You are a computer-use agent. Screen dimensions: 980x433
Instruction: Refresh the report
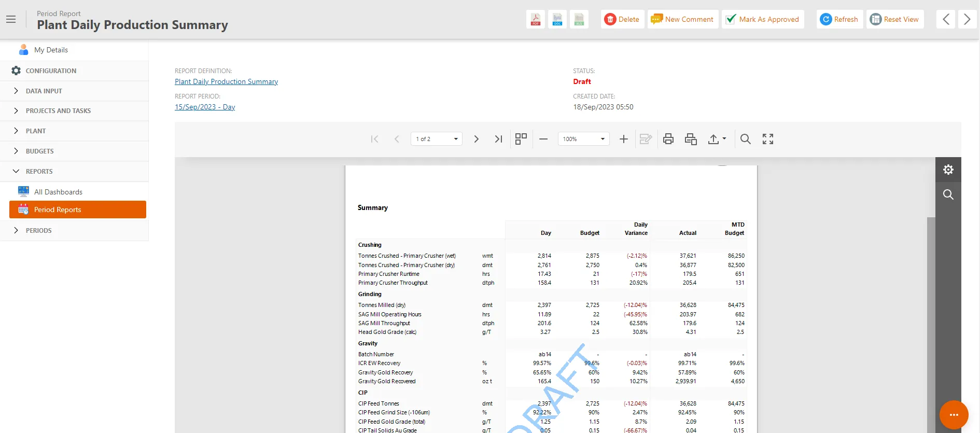pos(840,19)
